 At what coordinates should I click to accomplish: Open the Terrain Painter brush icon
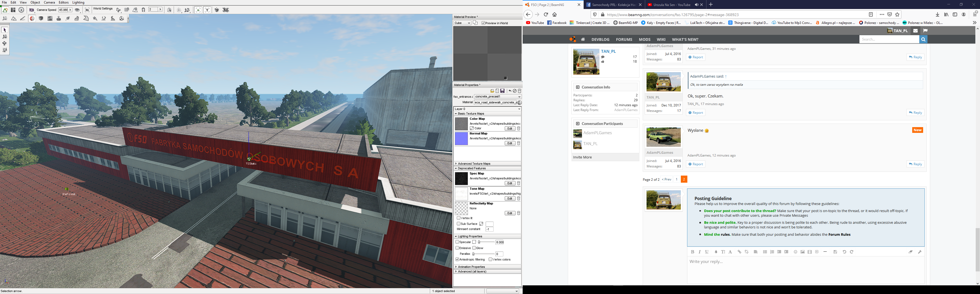[23, 18]
